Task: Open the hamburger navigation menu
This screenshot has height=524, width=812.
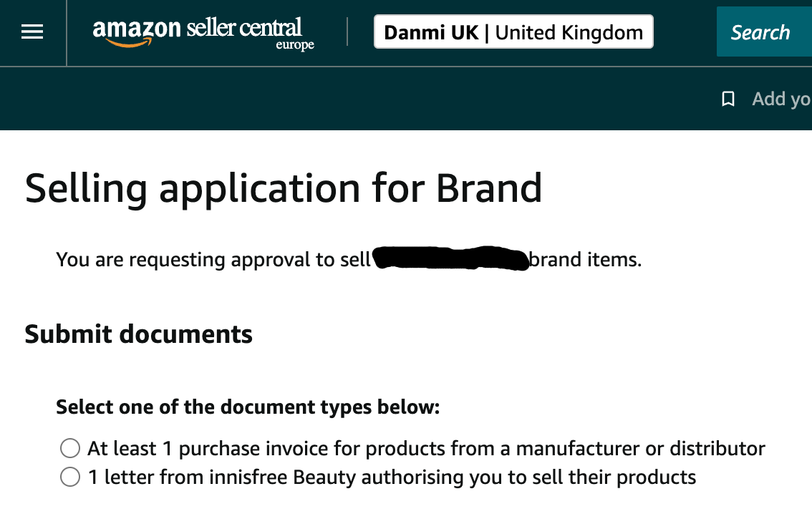Action: pyautogui.click(x=32, y=32)
